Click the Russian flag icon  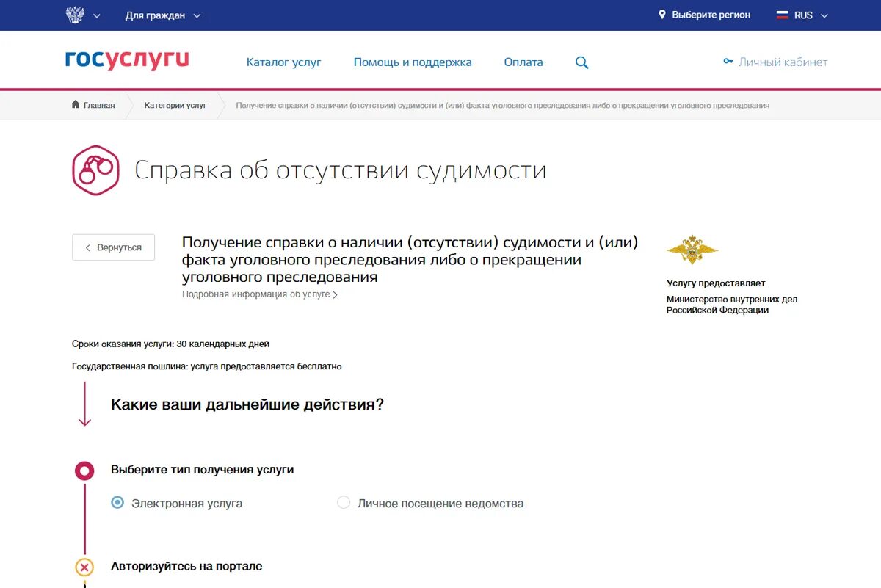tap(783, 15)
